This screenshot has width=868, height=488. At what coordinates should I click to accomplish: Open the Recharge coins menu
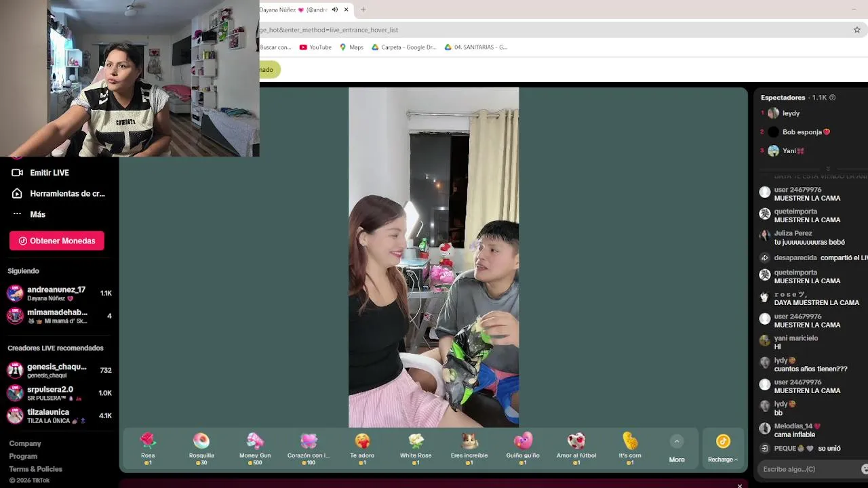(x=723, y=449)
